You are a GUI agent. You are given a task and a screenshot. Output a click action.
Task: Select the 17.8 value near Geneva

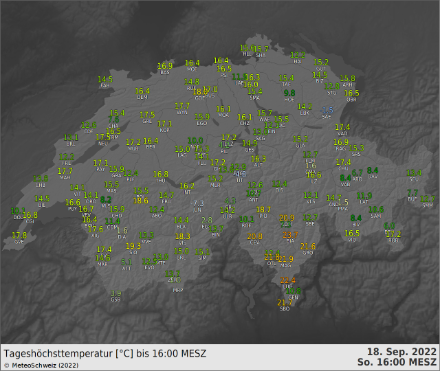coord(19,235)
